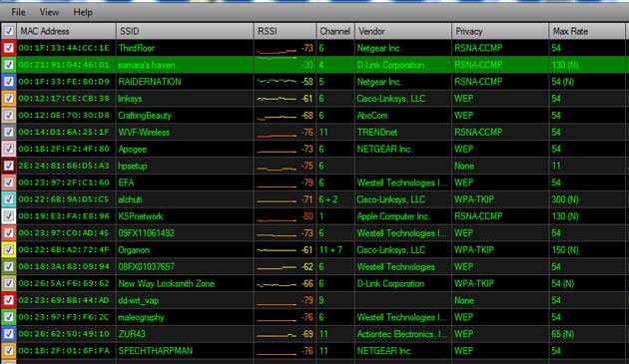Select the linksys network row
The image size is (629, 364).
pos(314,99)
